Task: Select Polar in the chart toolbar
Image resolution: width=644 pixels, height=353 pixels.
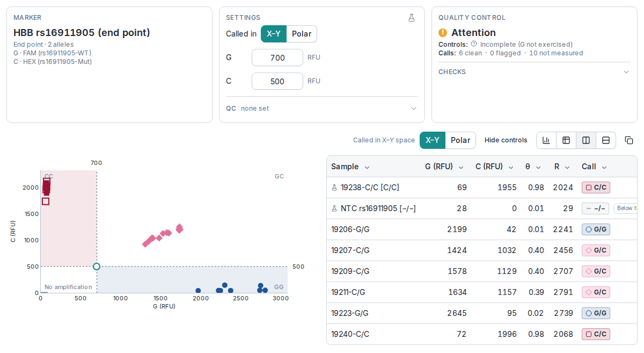Action: (x=460, y=140)
